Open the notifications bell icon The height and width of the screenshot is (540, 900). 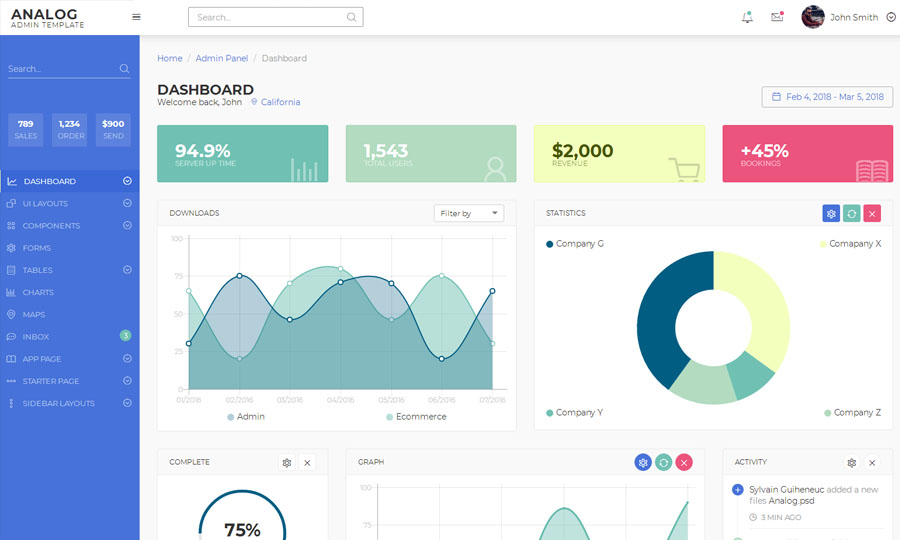[747, 17]
